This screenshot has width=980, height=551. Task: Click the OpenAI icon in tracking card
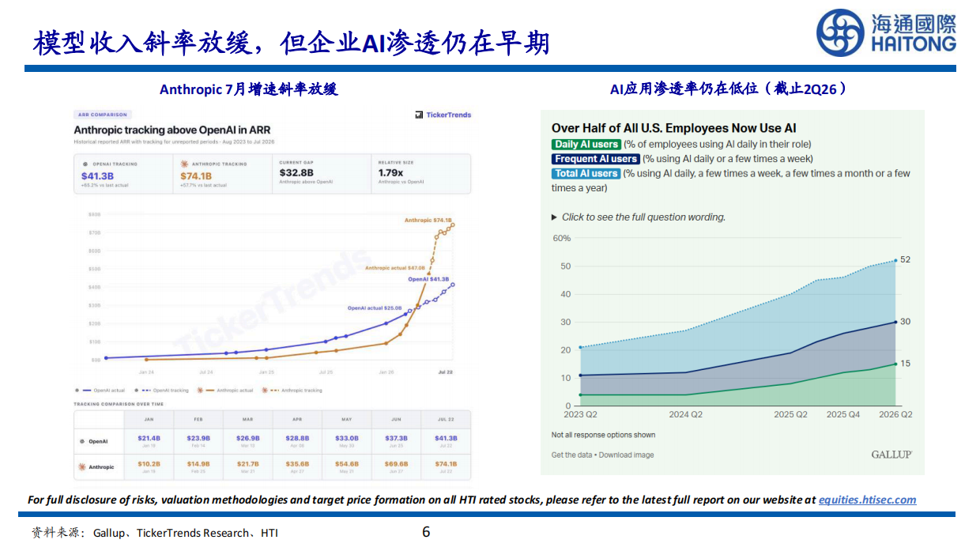point(85,164)
